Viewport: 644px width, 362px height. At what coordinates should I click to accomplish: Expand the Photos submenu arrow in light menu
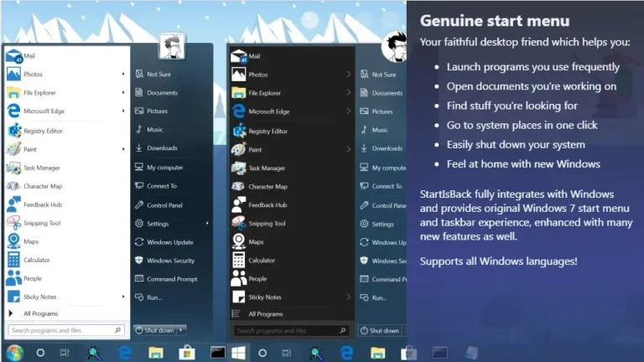point(123,75)
